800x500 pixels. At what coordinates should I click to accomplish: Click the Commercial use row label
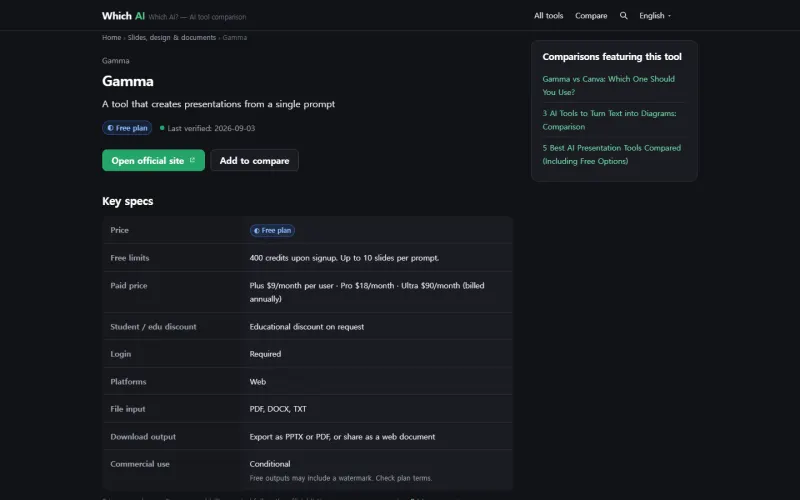tap(140, 464)
